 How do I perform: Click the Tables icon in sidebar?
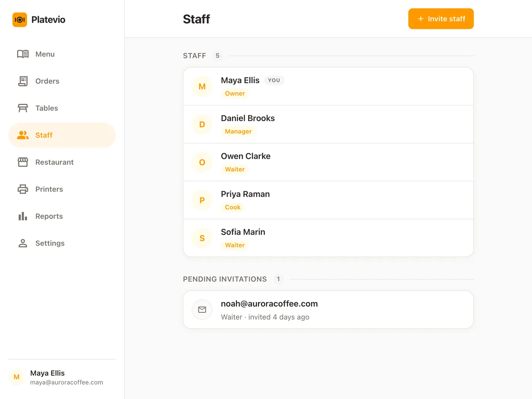point(23,108)
